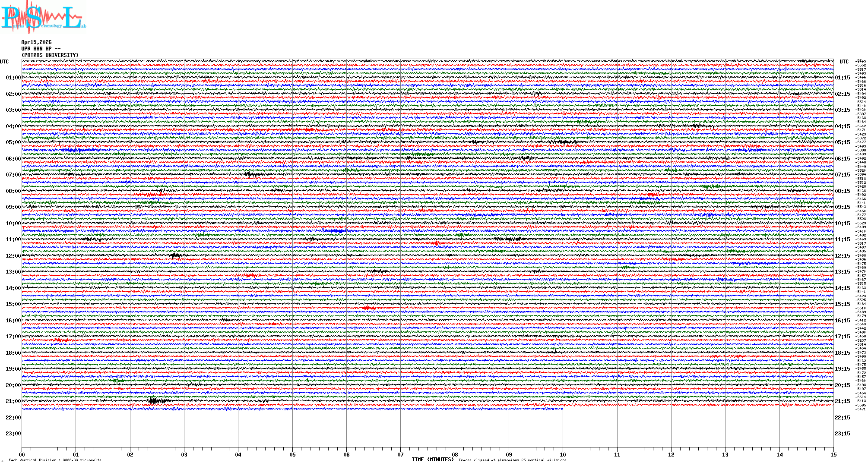The height and width of the screenshot is (466, 868).
Task: Click minute 15 tick on bottom axis
Action: (x=833, y=454)
